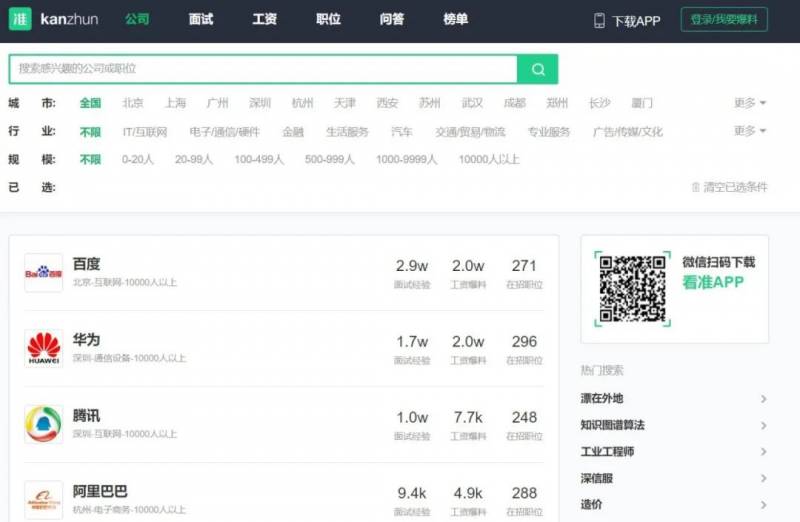Open the 公司 navigation tab

point(137,19)
